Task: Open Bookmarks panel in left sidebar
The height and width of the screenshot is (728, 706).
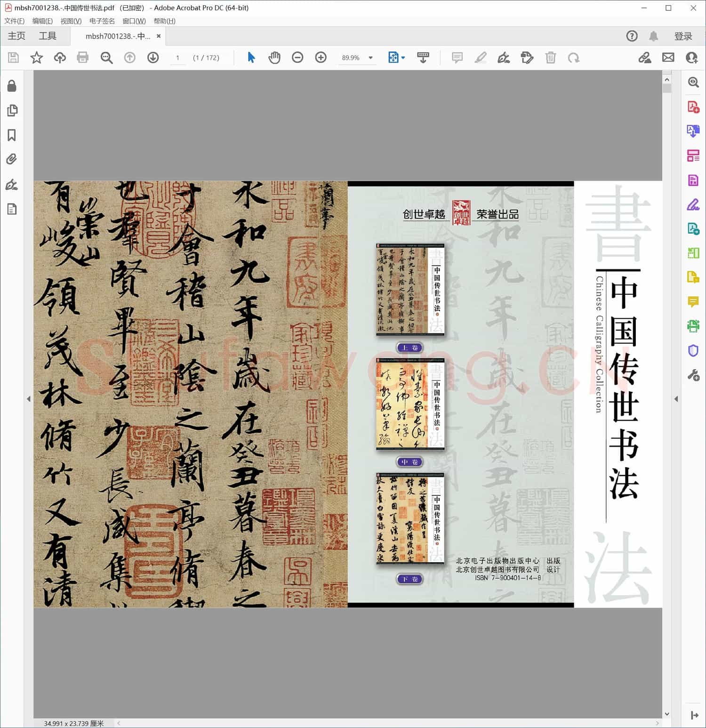Action: tap(12, 135)
